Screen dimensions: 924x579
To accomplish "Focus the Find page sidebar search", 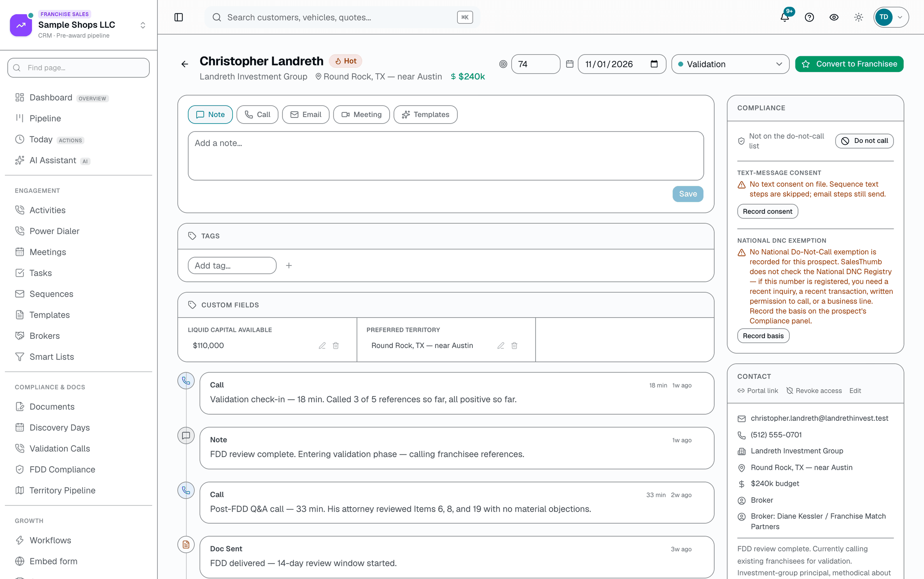I will 79,68.
